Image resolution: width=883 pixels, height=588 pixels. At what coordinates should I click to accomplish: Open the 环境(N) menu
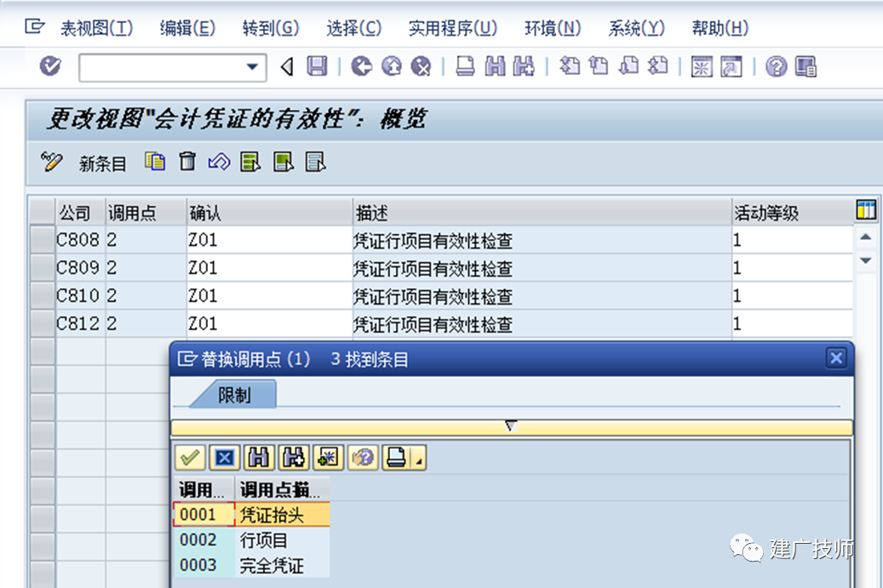point(553,27)
